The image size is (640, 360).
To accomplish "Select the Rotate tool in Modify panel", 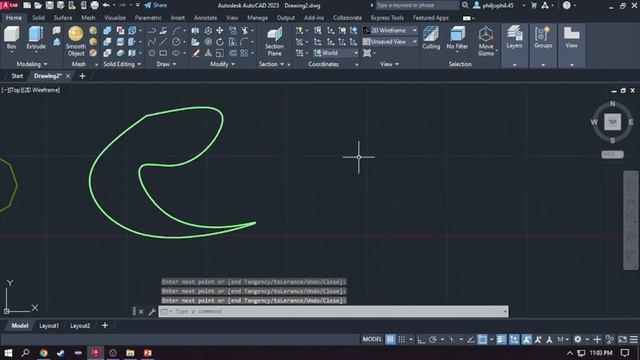I will click(x=220, y=42).
